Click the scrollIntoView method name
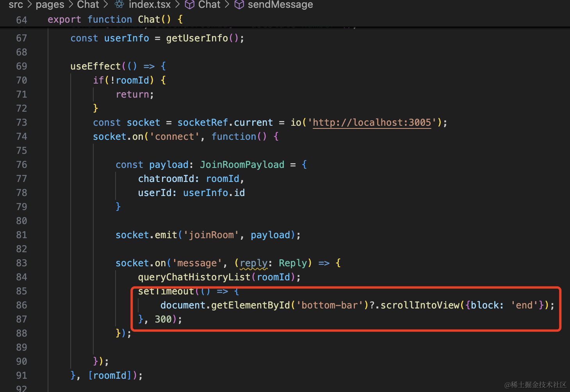The width and height of the screenshot is (570, 392). coord(420,305)
